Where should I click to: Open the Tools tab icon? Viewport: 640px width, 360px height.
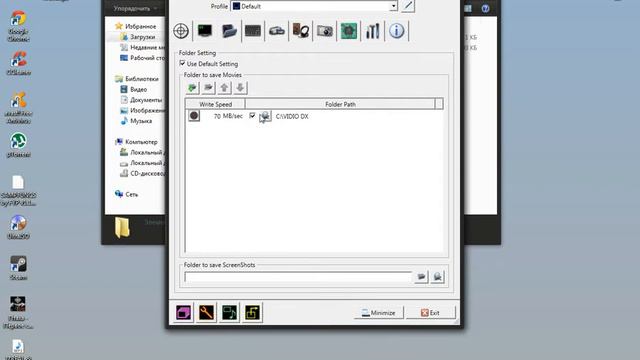pyautogui.click(x=373, y=31)
